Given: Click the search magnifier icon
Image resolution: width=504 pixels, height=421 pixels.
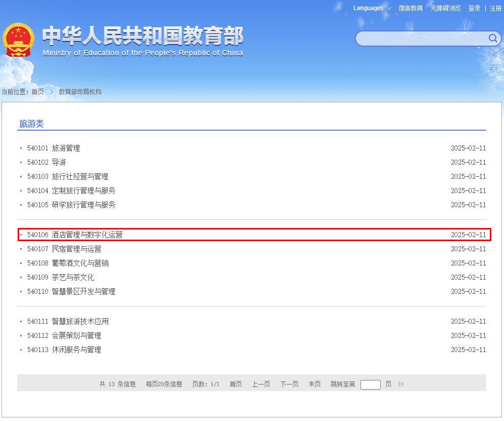Looking at the screenshot, I should tap(493, 39).
